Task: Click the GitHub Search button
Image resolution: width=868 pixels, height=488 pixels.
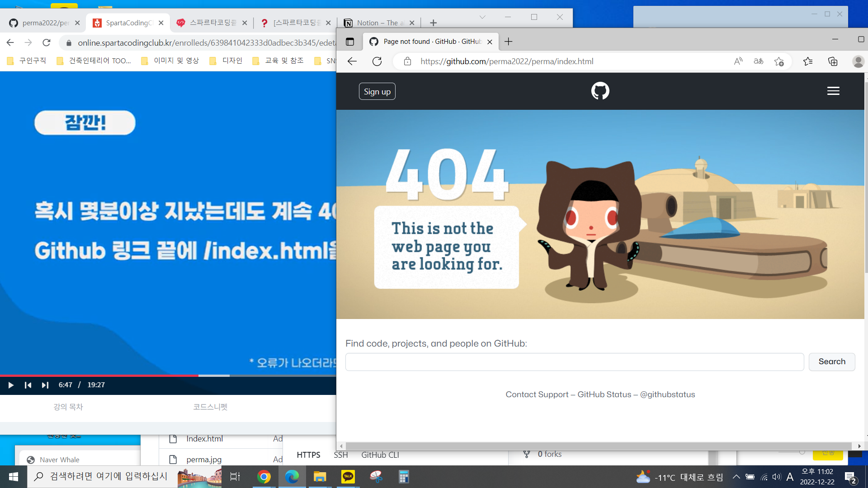Action: pyautogui.click(x=832, y=362)
